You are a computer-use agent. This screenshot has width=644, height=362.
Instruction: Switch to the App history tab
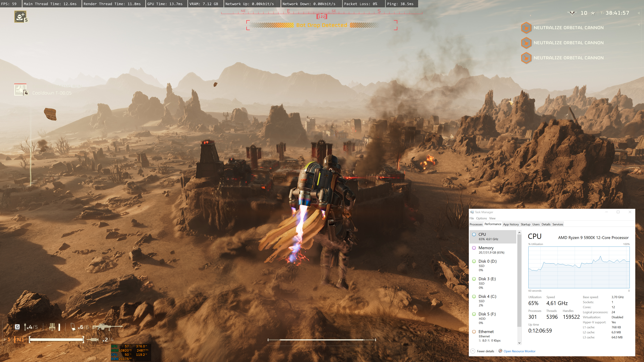(511, 224)
